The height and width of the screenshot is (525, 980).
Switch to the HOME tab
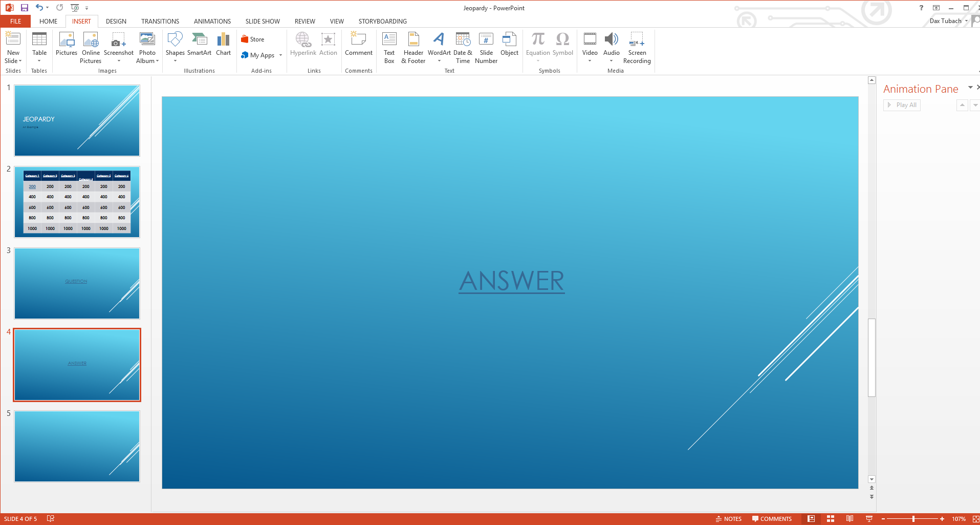[48, 21]
